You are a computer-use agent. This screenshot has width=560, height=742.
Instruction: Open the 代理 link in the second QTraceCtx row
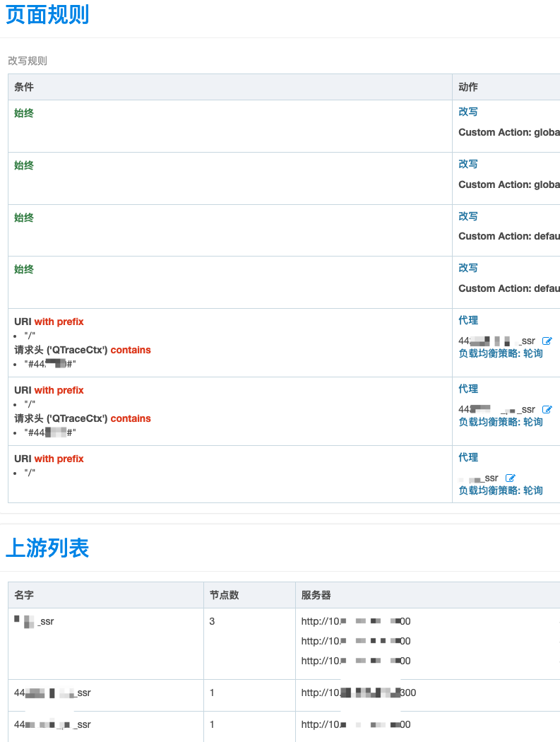click(x=468, y=389)
